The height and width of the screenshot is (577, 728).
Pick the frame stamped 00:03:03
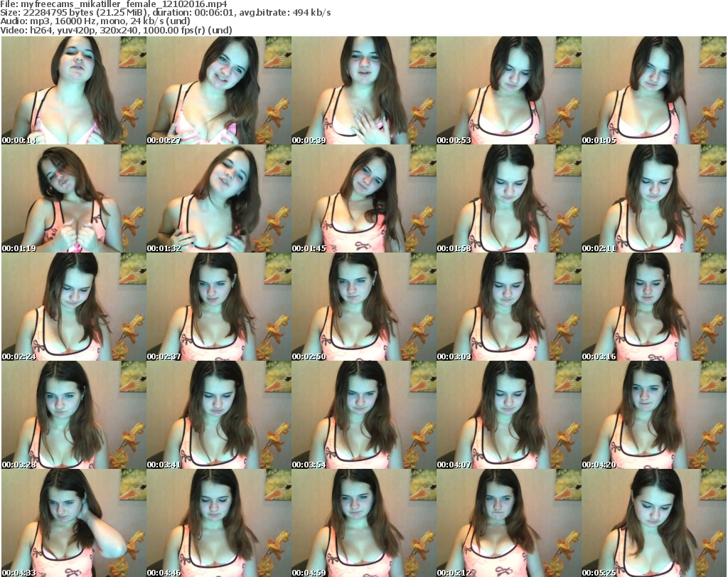[509, 307]
